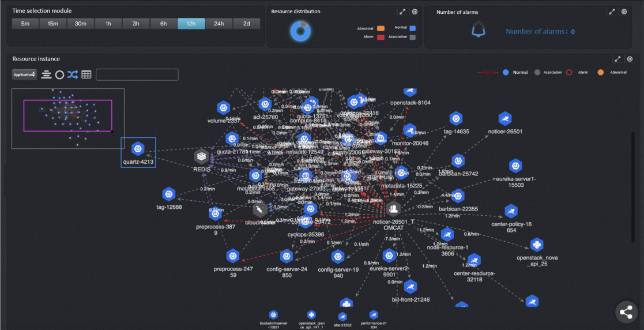Select the REDIS database node
Screen dimensions: 644x330
coord(201,156)
